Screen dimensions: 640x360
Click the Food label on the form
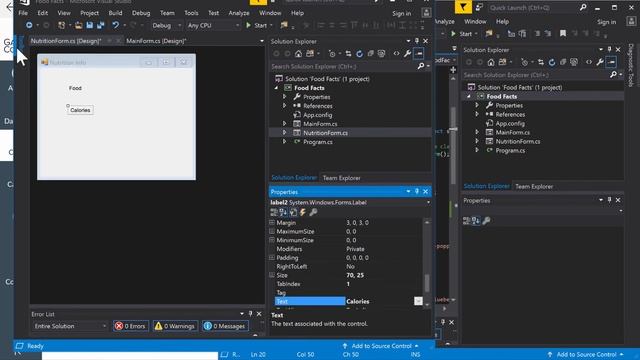pos(75,88)
